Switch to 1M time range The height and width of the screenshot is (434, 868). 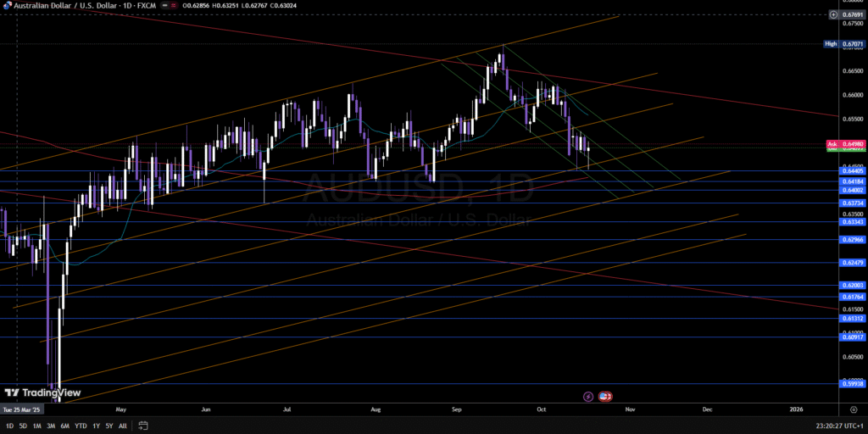36,426
